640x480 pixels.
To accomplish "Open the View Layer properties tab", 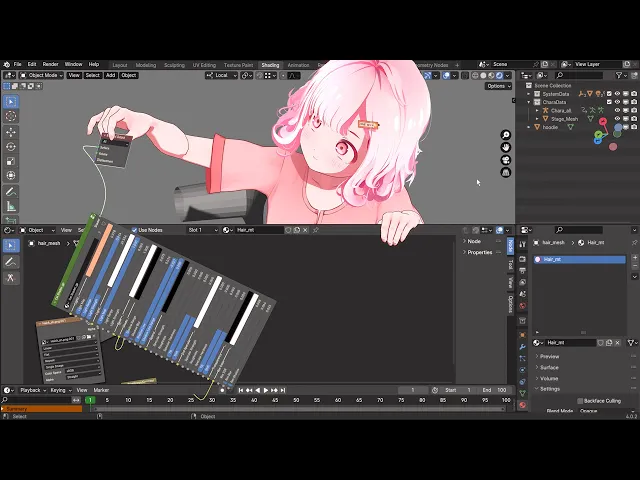I will pyautogui.click(x=522, y=282).
